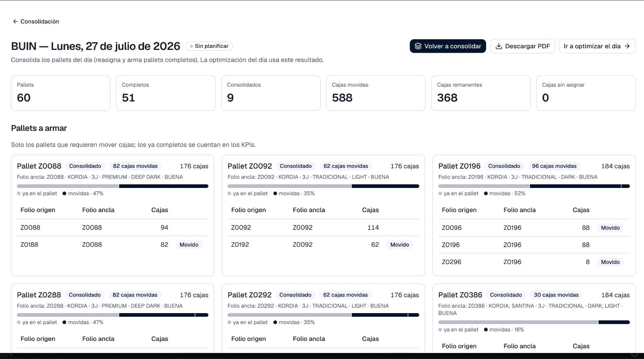Click the Volver a consolidar button
This screenshot has width=644, height=359.
click(448, 46)
